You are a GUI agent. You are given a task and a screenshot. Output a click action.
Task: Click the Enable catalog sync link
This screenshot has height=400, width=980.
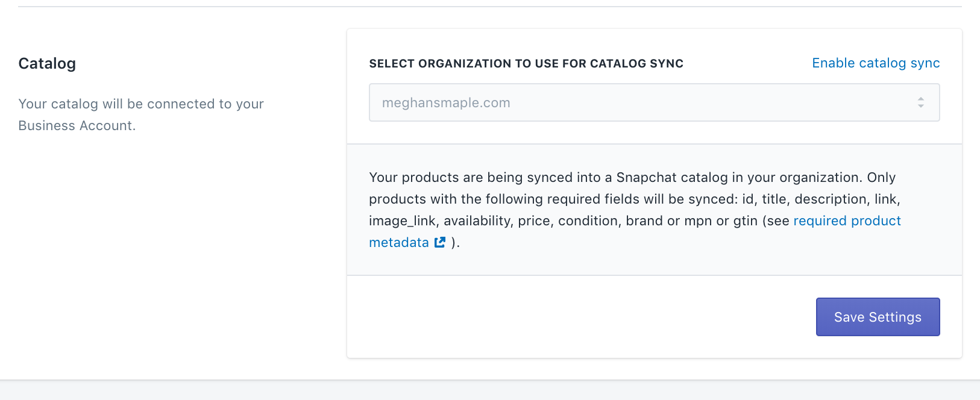tap(875, 63)
